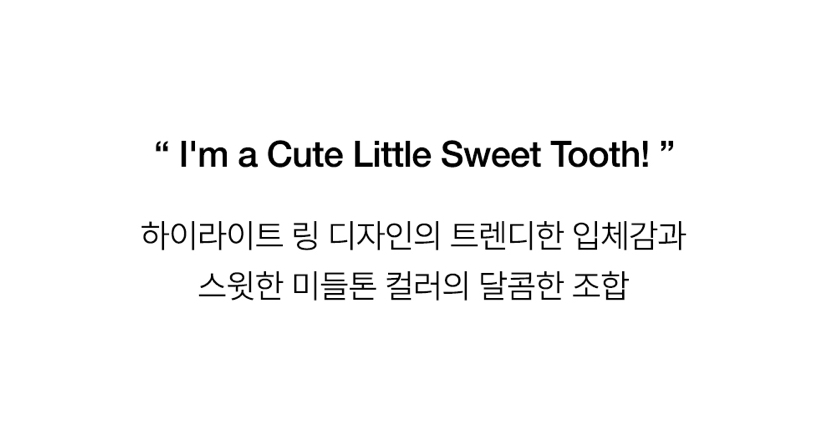Image resolution: width=828 pixels, height=429 pixels.
Task: Click the word "I'm" in the headline
Action: click(199, 158)
